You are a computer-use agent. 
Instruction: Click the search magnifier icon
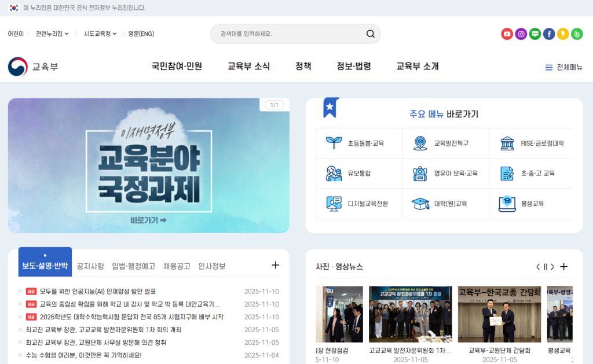coord(370,34)
